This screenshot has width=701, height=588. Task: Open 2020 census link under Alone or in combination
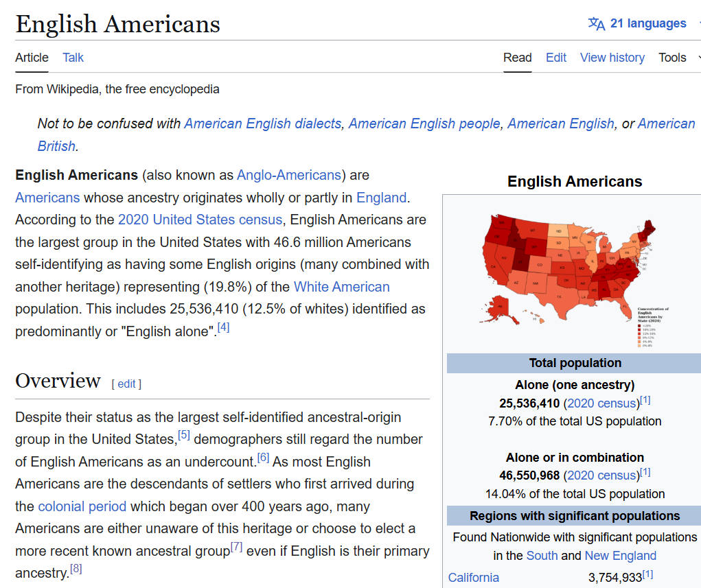tap(601, 475)
